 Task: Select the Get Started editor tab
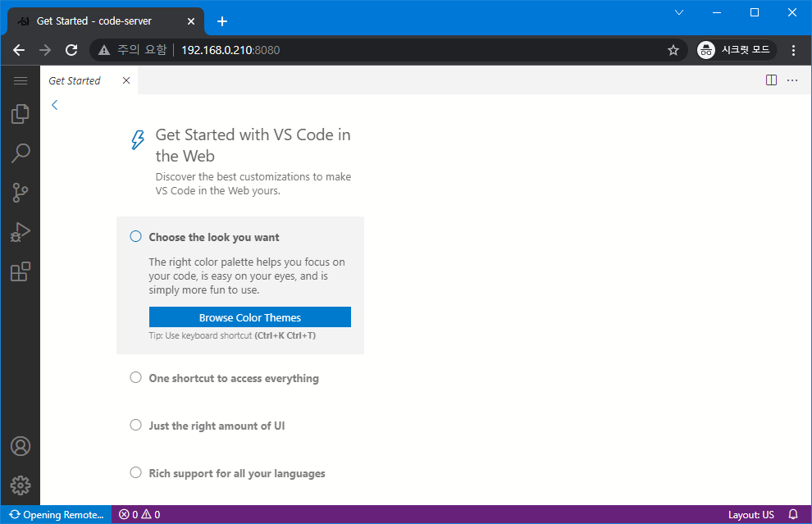coord(89,80)
